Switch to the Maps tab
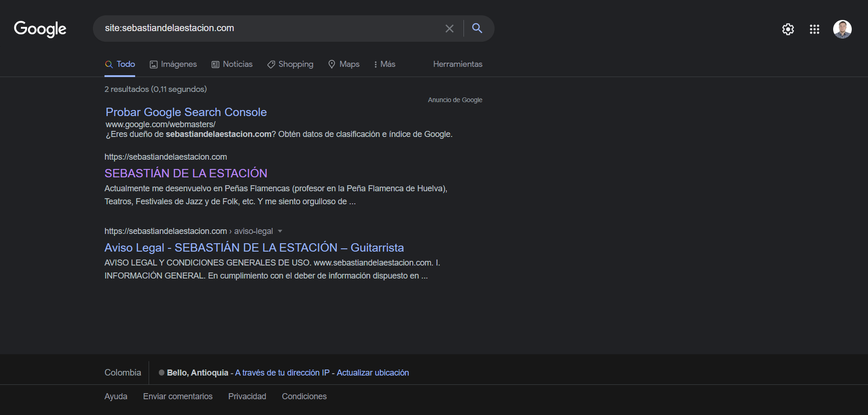Viewport: 868px width, 415px height. (x=344, y=64)
